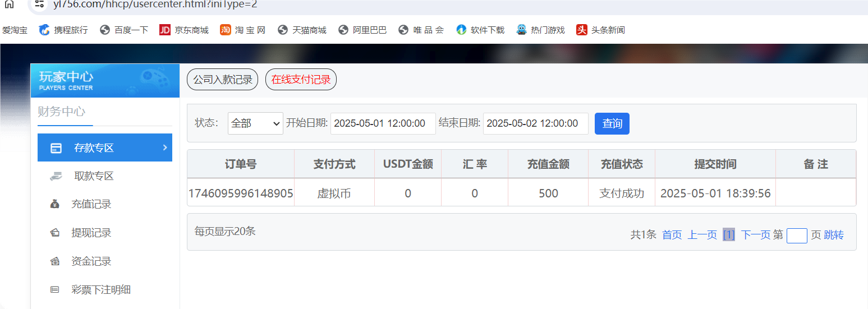The height and width of the screenshot is (309, 868).
Task: Click order number 1746095996148905
Action: click(x=241, y=193)
